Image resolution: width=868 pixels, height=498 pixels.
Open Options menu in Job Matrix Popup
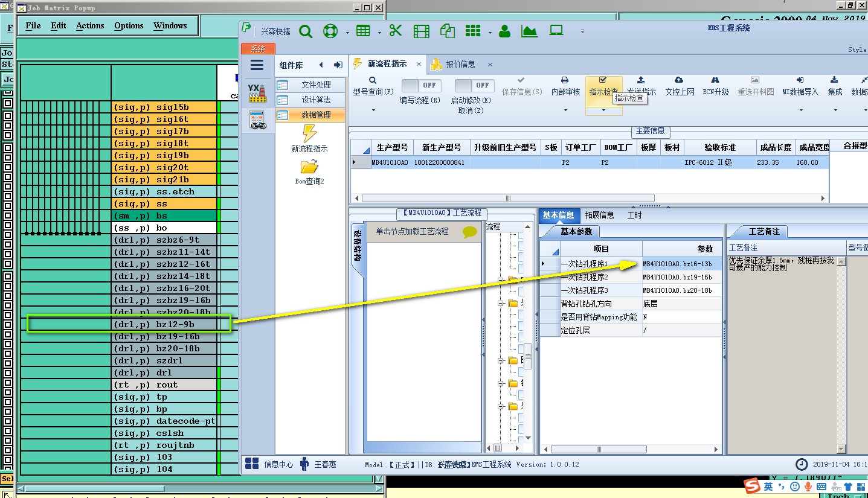[x=129, y=26]
